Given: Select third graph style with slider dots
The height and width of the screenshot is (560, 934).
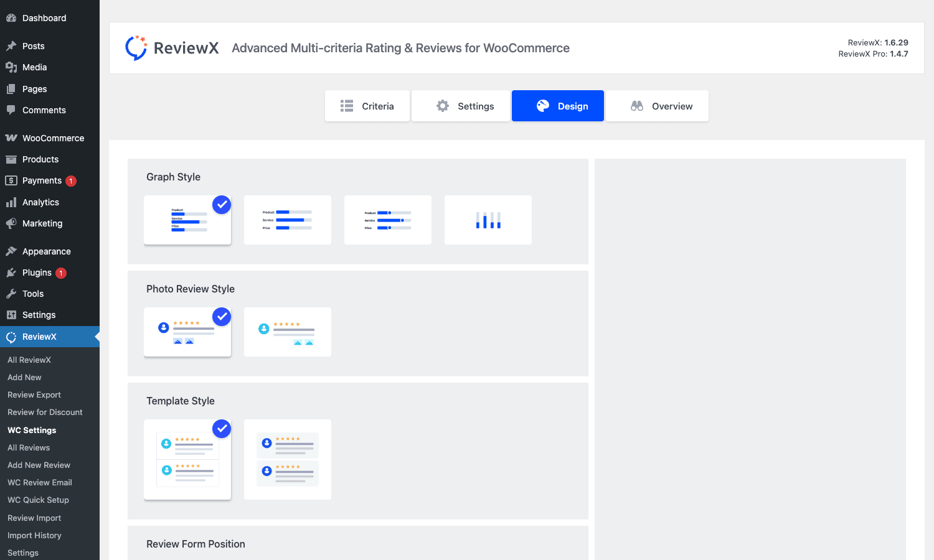Looking at the screenshot, I should (x=388, y=220).
